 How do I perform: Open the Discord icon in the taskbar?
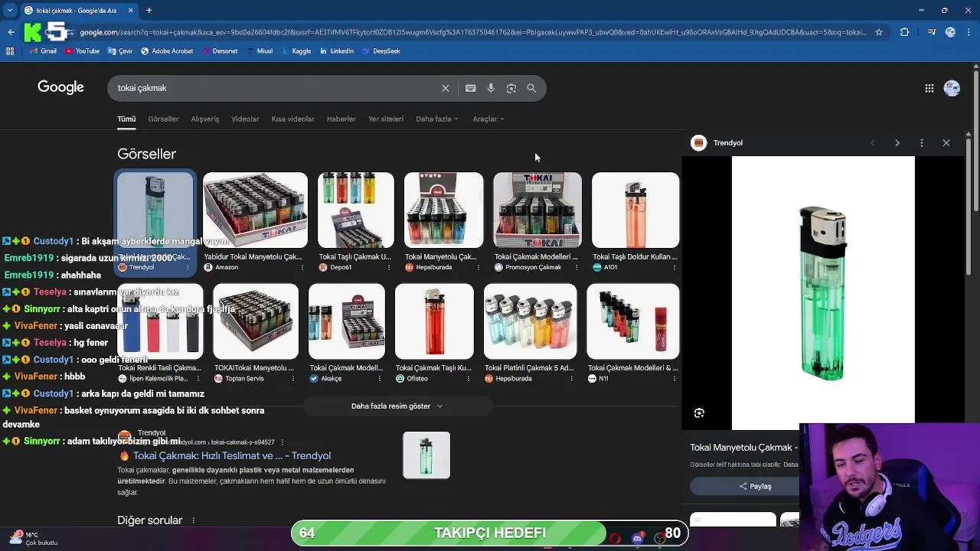click(x=637, y=538)
